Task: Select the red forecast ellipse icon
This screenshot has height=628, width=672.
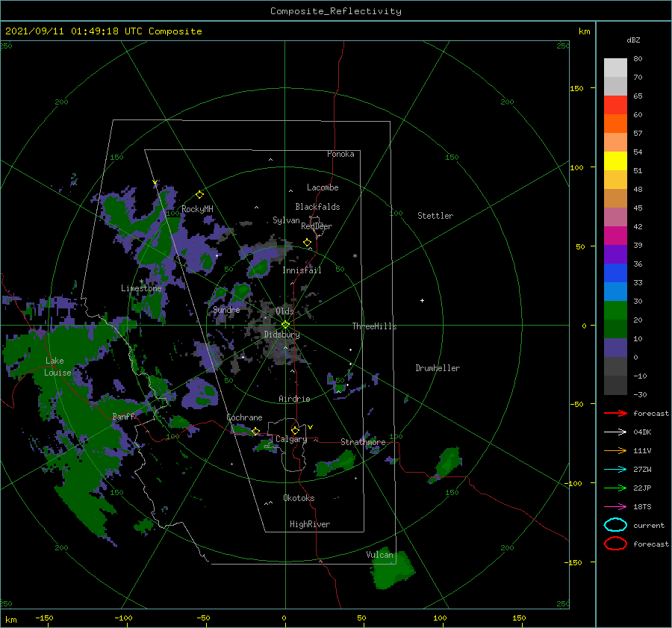Action: click(615, 544)
